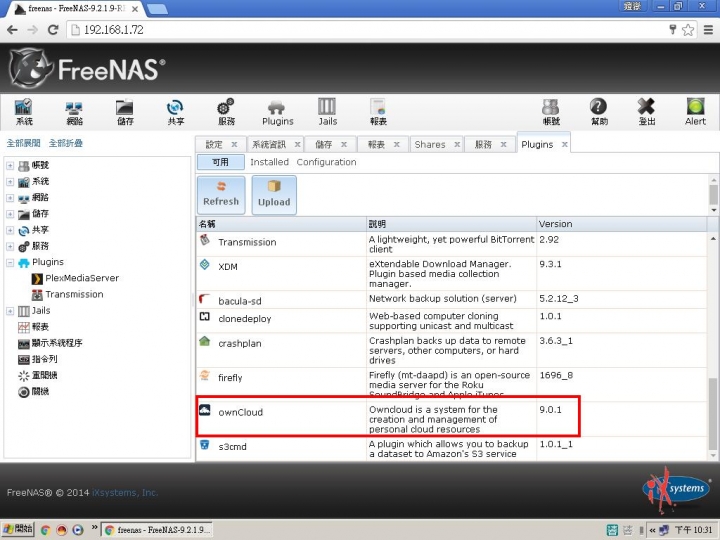Click the XDM plugin icon

point(205,264)
